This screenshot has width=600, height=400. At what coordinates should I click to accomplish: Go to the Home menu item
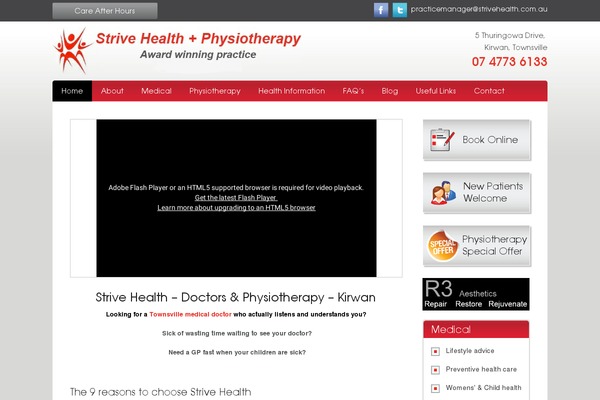click(x=72, y=91)
